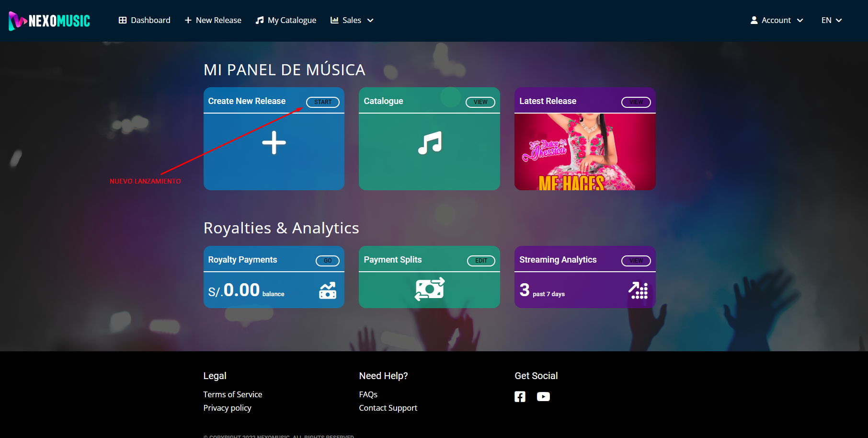Open the FAQs link
Viewport: 868px width, 438px height.
point(368,394)
